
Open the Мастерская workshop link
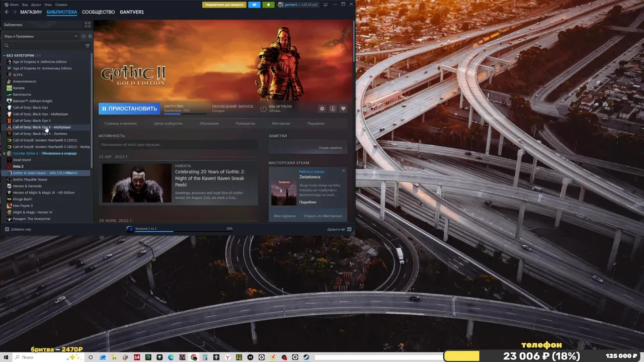pyautogui.click(x=281, y=123)
